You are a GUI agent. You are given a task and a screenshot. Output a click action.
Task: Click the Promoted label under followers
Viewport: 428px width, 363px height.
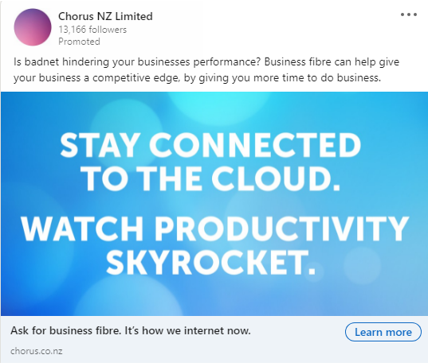tap(79, 42)
